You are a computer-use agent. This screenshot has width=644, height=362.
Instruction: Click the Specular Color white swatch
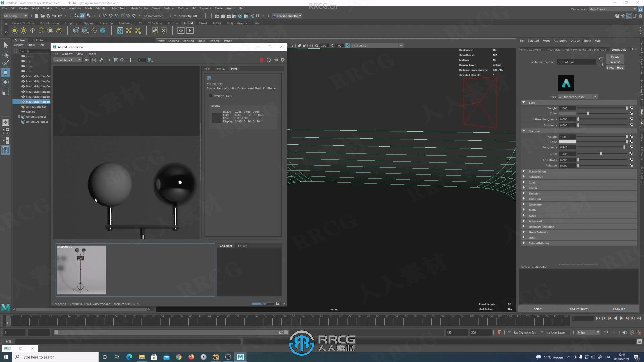click(567, 142)
